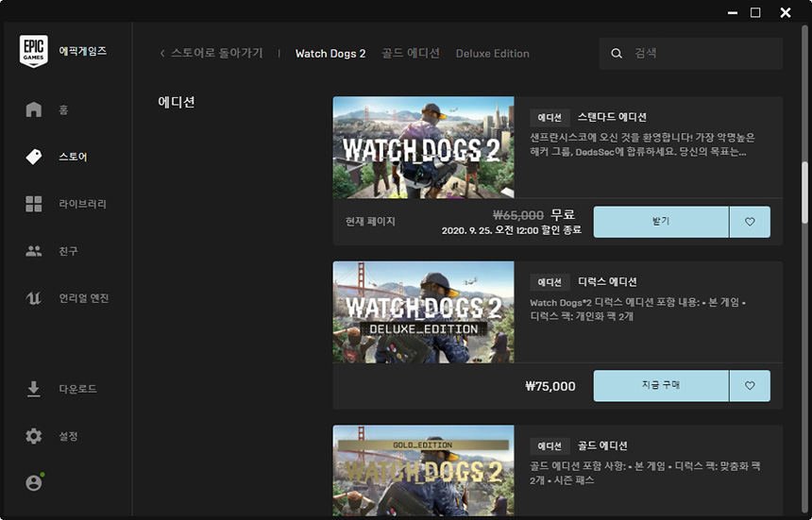Focus the 검색 search field
Image resolution: width=812 pixels, height=520 pixels.
tap(691, 53)
